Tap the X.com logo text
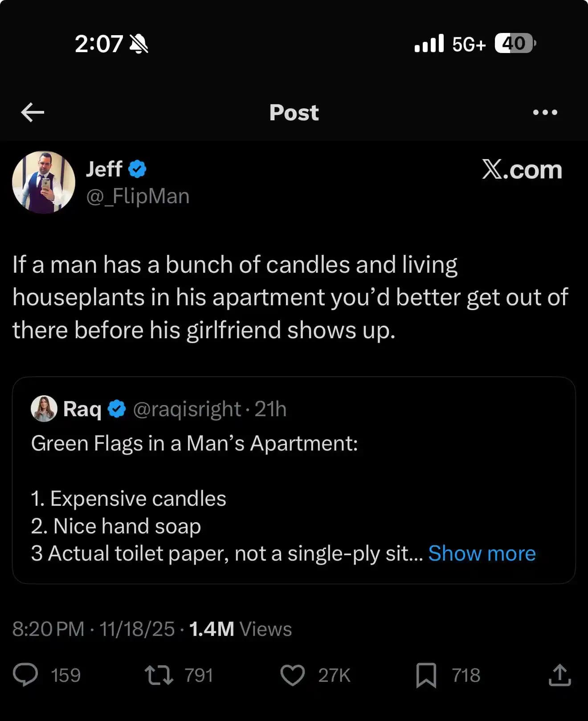Screen dimensions: 588x721 click(x=522, y=170)
